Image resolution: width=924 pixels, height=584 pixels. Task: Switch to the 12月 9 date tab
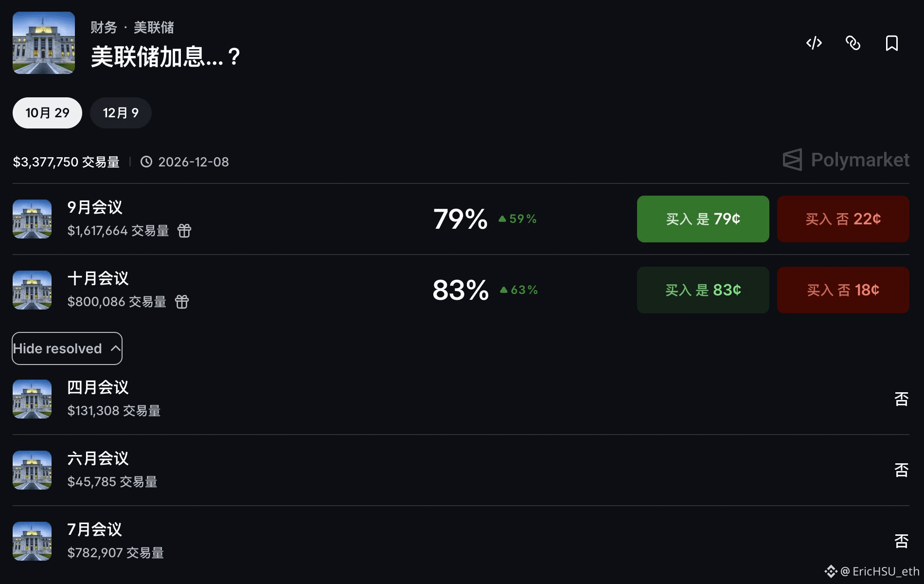tap(121, 113)
